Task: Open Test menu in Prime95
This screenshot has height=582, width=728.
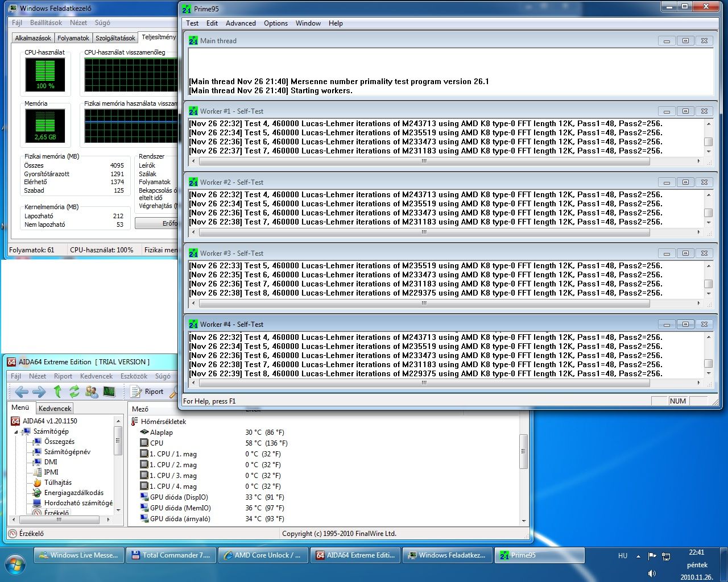Action: click(192, 23)
